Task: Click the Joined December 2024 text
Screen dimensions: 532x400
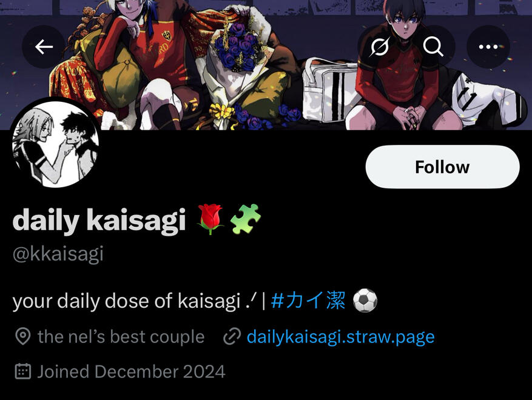Action: 131,372
